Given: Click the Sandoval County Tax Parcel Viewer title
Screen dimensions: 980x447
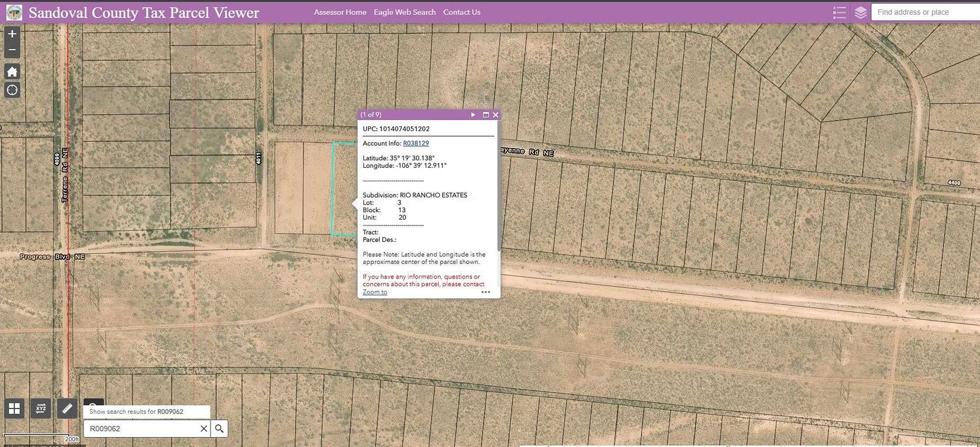Looking at the screenshot, I should click(144, 12).
